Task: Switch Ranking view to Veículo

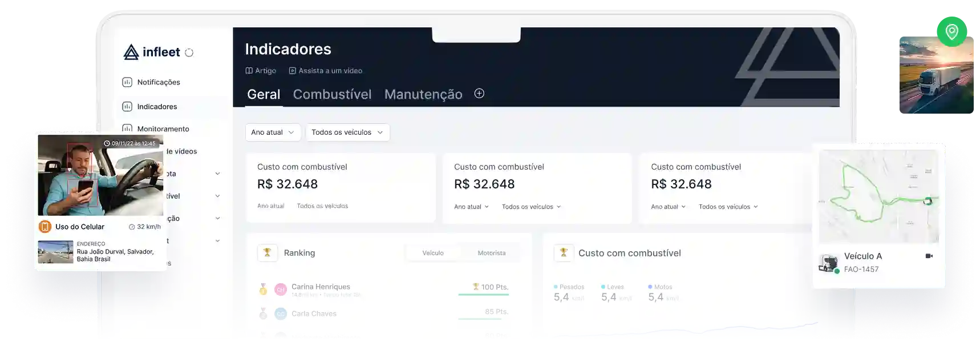Action: pyautogui.click(x=433, y=253)
